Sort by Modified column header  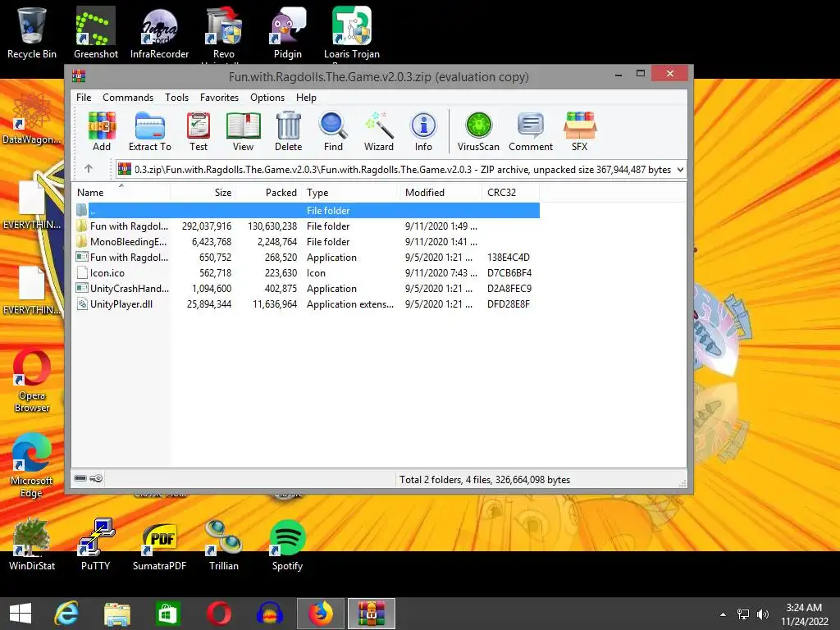point(441,192)
